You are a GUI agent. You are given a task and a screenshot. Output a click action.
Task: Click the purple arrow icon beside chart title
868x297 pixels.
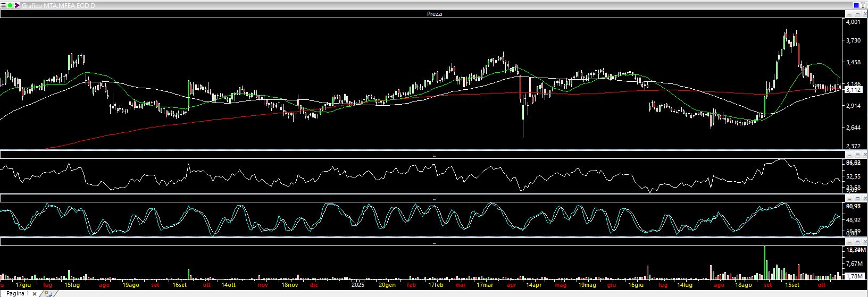point(17,5)
